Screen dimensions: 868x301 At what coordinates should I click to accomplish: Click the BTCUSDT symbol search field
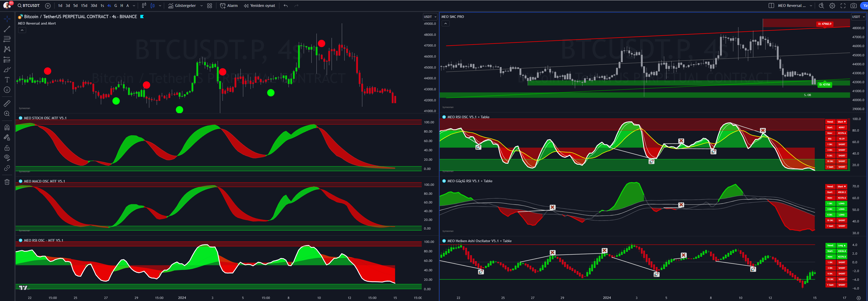(29, 6)
